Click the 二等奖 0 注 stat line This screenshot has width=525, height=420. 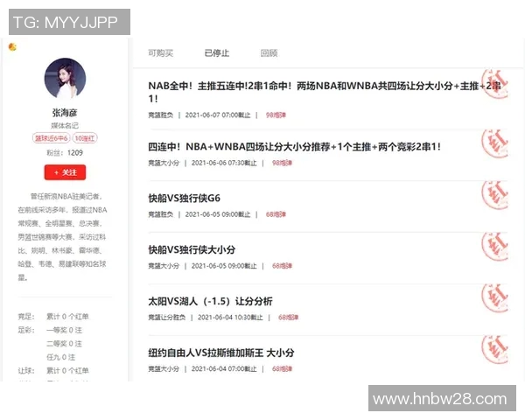64,344
